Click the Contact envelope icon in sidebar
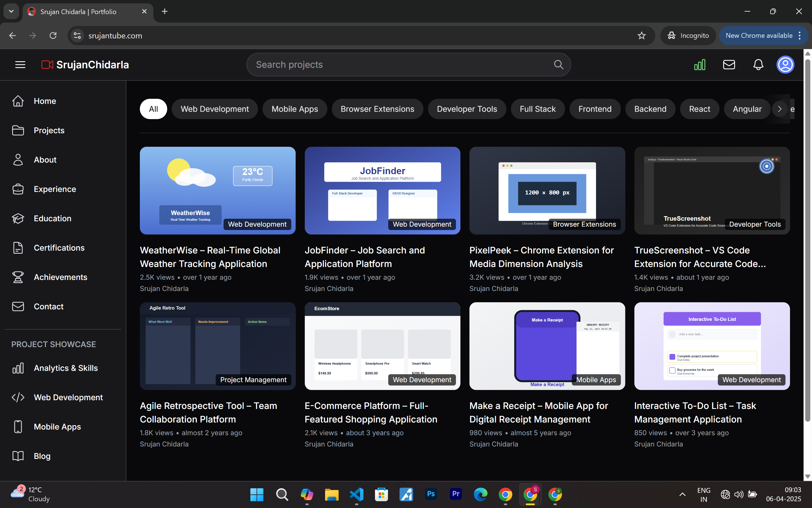Viewport: 812px width, 508px height. coord(18,306)
